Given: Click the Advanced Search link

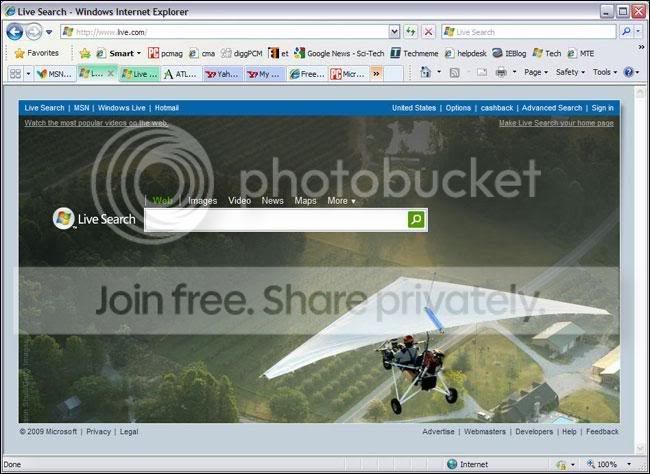Looking at the screenshot, I should pos(551,108).
